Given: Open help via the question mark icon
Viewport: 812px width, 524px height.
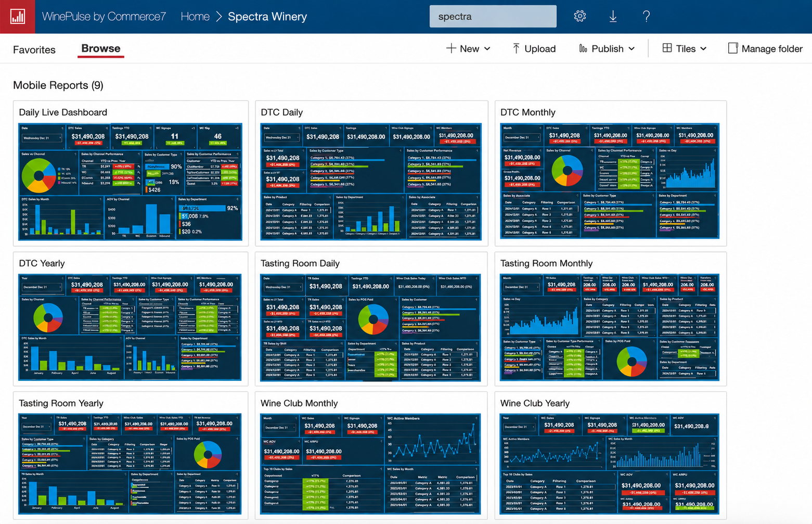Looking at the screenshot, I should click(x=646, y=16).
